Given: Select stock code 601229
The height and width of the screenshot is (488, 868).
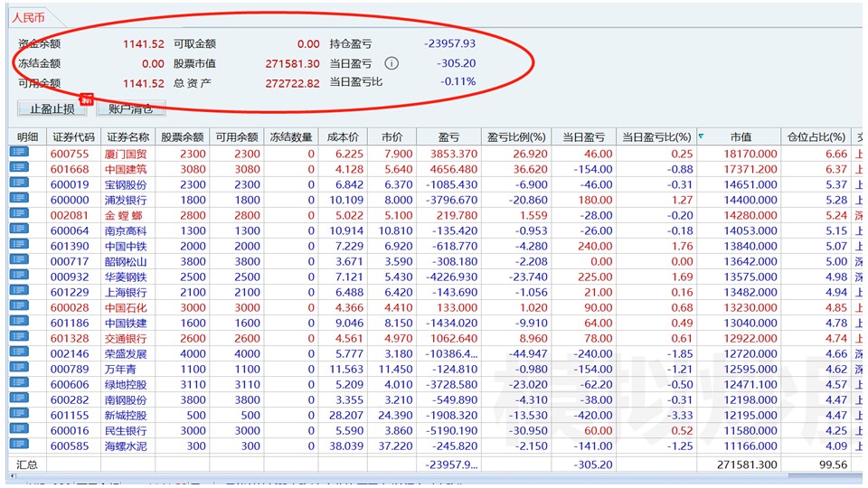Looking at the screenshot, I should [70, 292].
